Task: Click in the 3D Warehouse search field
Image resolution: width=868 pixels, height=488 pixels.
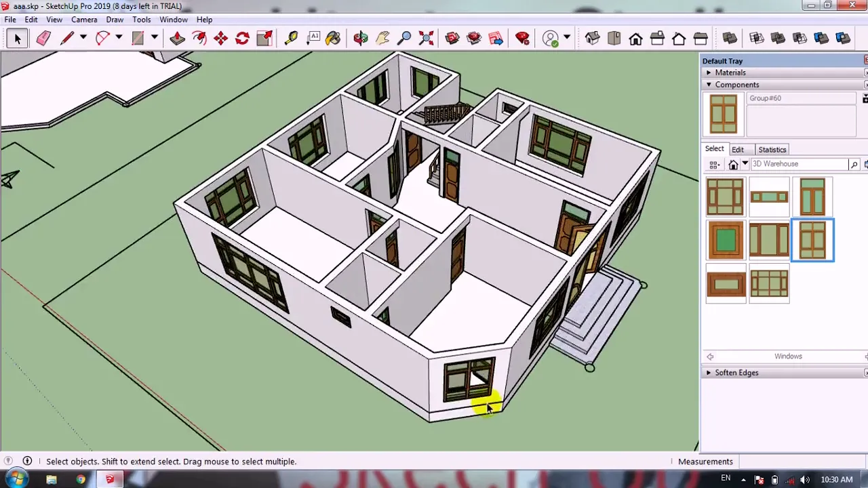Action: click(799, 164)
